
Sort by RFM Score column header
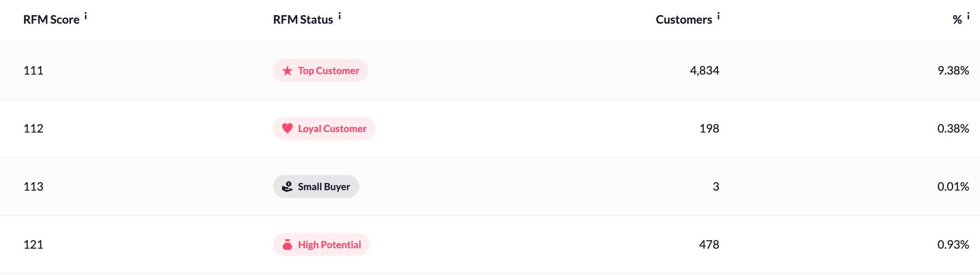click(51, 20)
